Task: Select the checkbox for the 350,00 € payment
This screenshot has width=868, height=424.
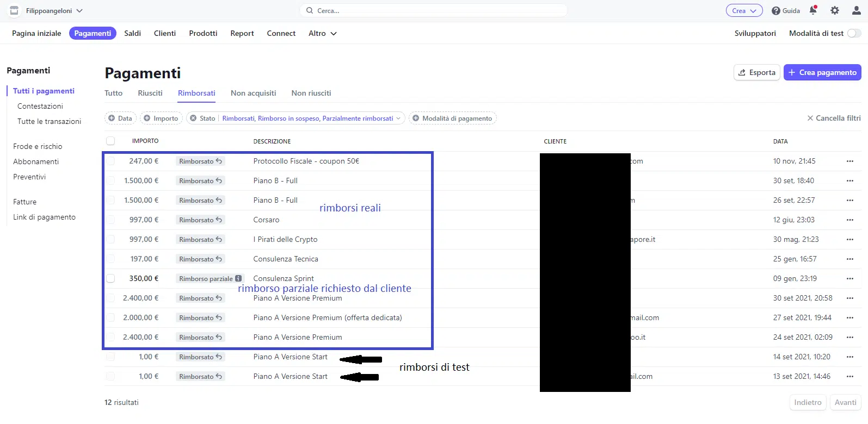Action: (110, 278)
